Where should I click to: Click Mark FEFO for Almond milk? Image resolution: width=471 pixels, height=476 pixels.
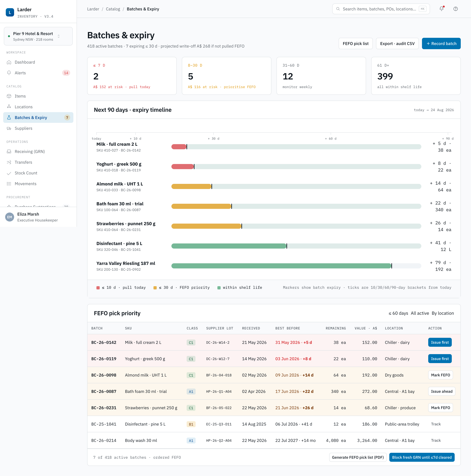(x=440, y=375)
